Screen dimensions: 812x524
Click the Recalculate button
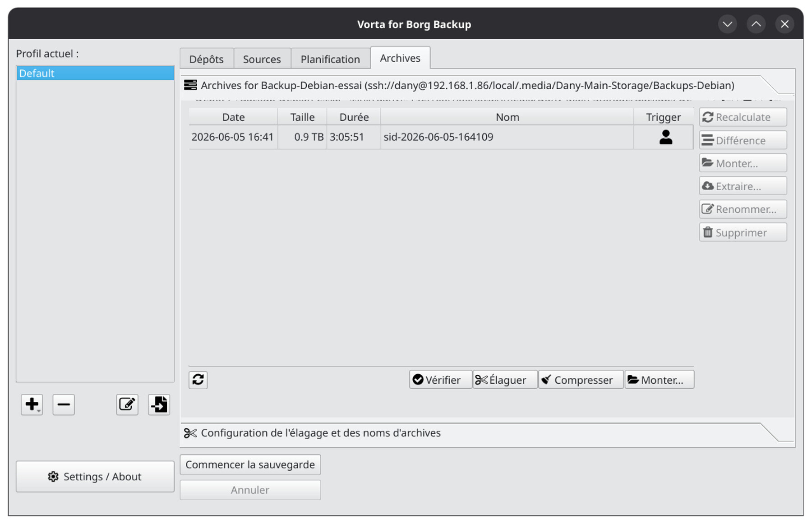(x=743, y=117)
